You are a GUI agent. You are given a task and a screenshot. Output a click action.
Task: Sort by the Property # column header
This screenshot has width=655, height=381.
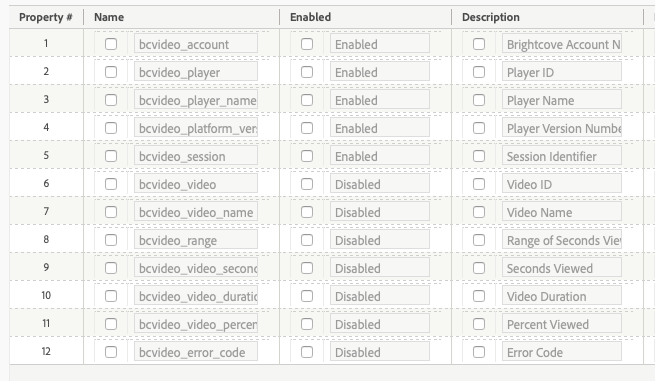46,17
